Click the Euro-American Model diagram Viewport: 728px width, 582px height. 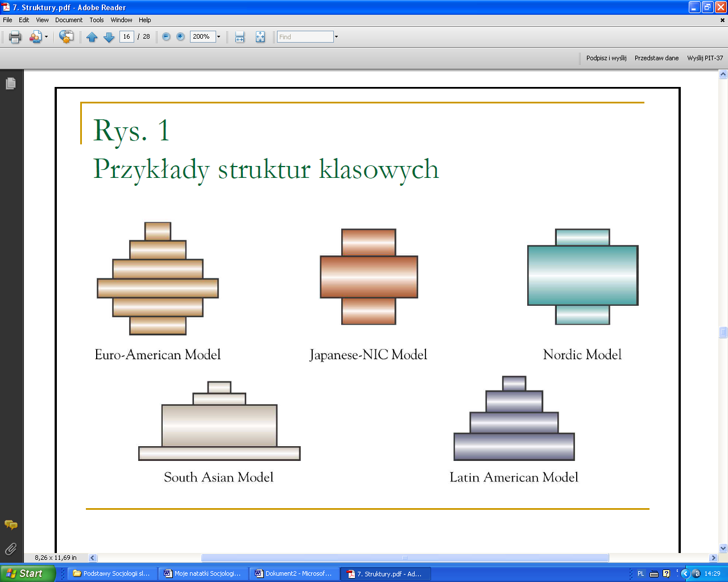tap(158, 278)
